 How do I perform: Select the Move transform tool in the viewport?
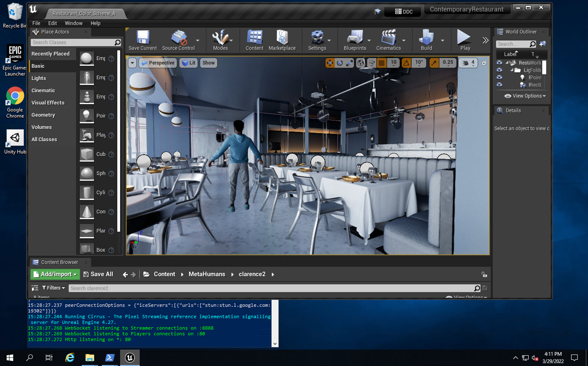[330, 63]
